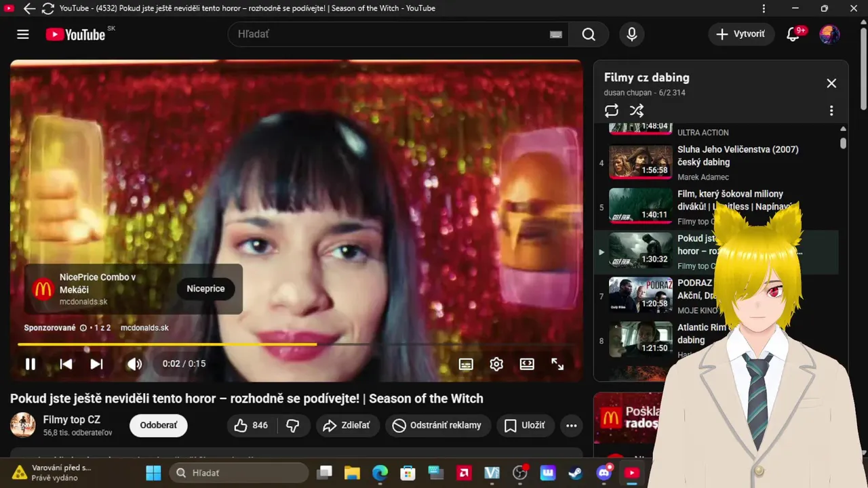
Task: Save video with Uložiť button
Action: coord(525,426)
